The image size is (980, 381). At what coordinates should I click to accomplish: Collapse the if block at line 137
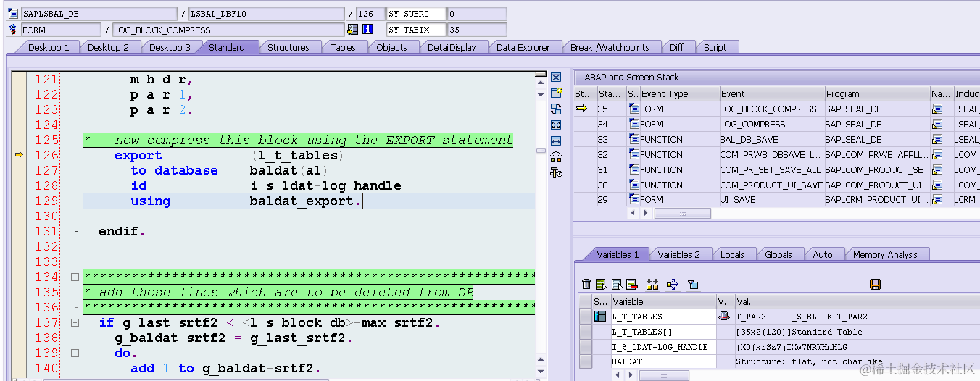click(x=74, y=322)
